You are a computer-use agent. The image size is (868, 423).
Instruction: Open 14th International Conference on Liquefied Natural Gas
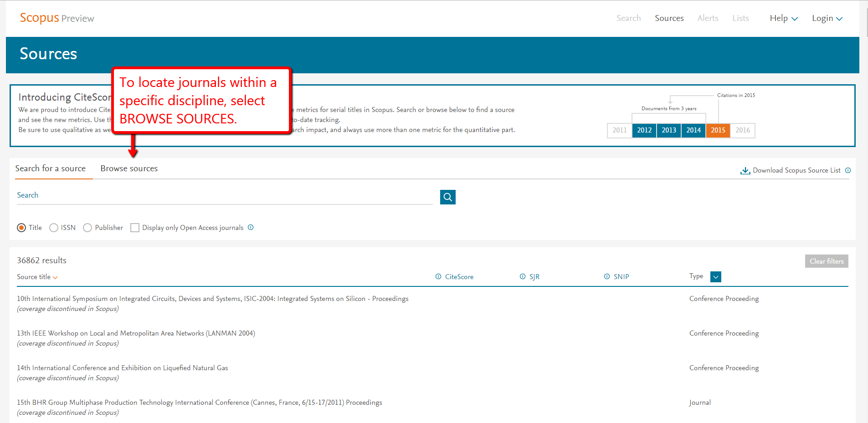tap(123, 368)
